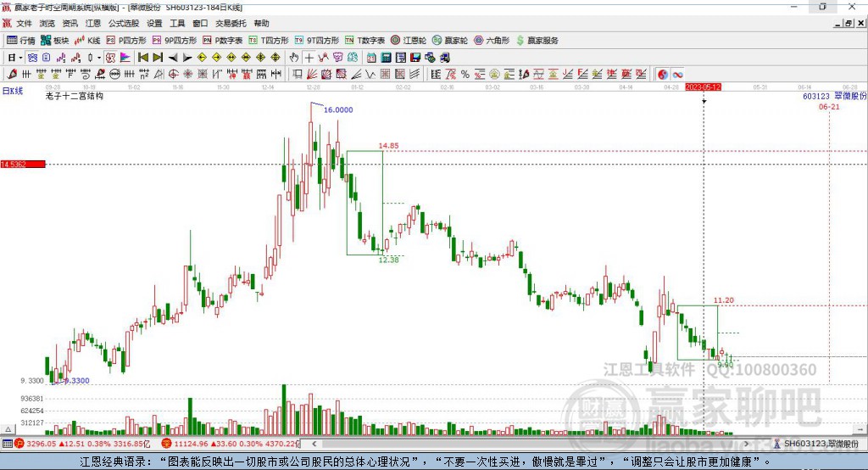Open the 行情 quotes view
This screenshot has width=868, height=470.
coord(20,41)
